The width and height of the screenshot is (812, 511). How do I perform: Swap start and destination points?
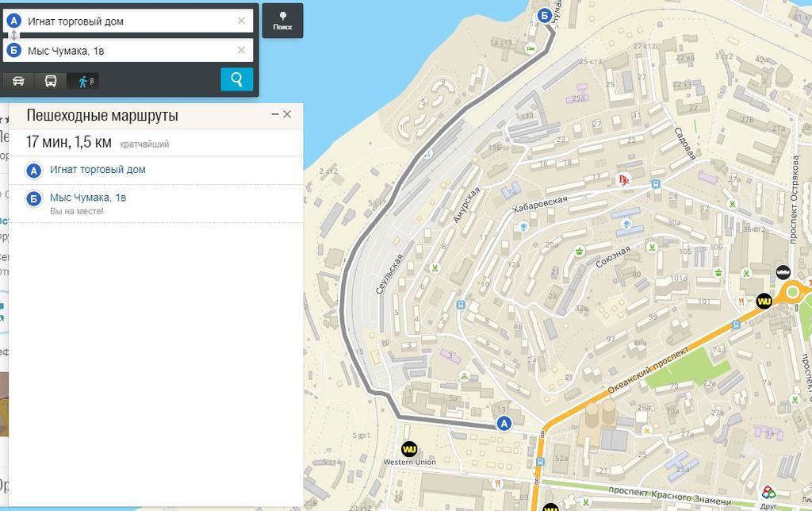[13, 36]
